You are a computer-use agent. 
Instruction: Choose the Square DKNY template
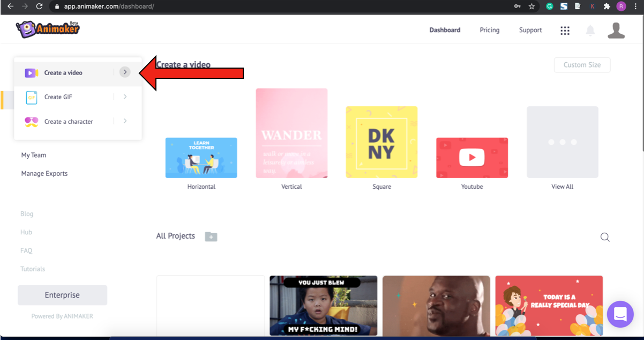(381, 142)
